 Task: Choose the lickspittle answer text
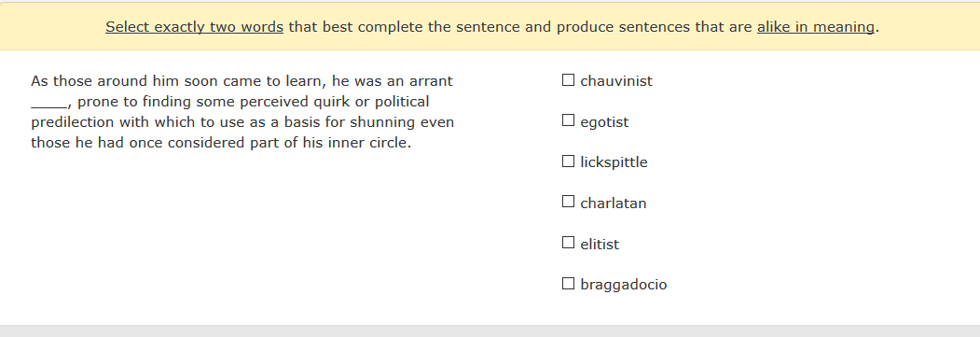614,162
